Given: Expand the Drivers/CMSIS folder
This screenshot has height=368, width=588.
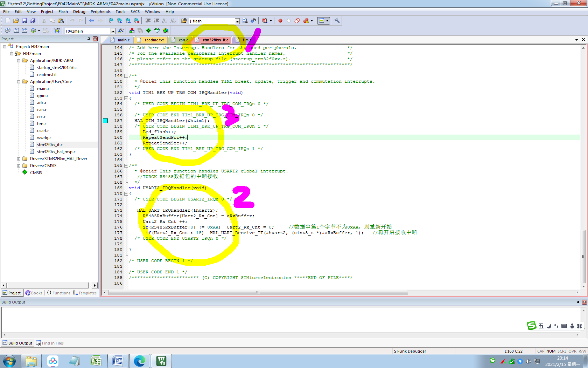Looking at the screenshot, I should [19, 166].
